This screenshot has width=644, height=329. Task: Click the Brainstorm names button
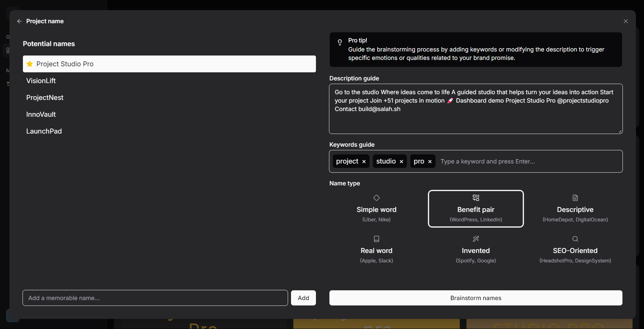tap(475, 298)
